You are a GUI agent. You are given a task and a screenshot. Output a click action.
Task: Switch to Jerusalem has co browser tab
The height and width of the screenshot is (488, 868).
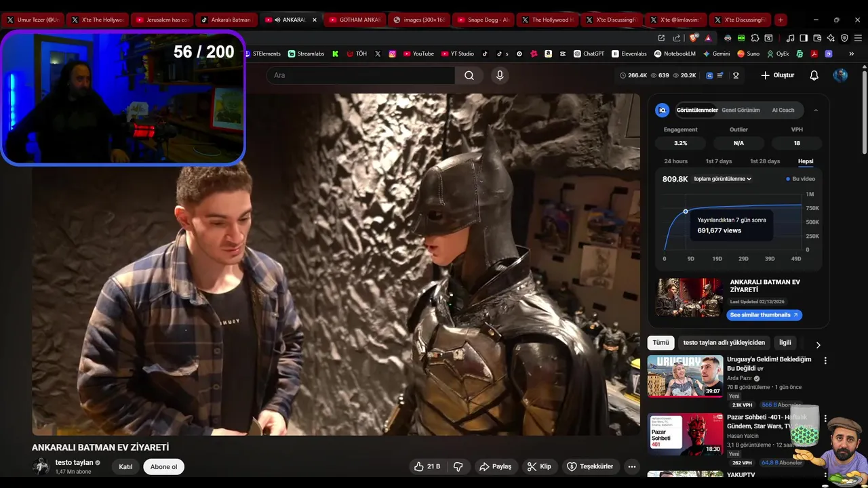click(x=161, y=20)
